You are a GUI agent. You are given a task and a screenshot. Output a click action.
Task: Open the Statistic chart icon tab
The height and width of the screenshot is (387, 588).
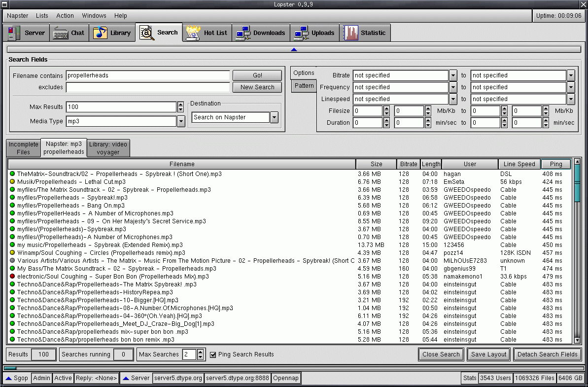[351, 33]
